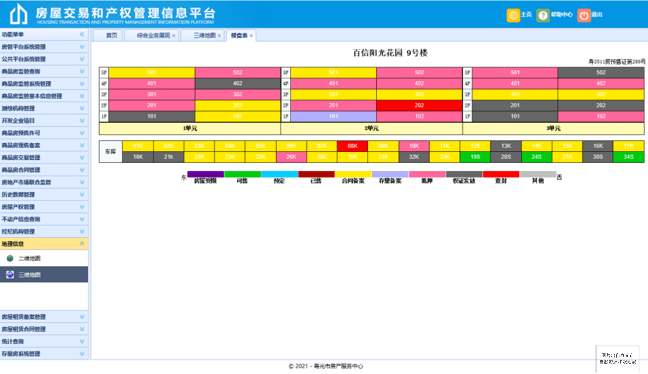This screenshot has width=648, height=374.
Task: Click the red 退出 power icon
Action: click(584, 15)
